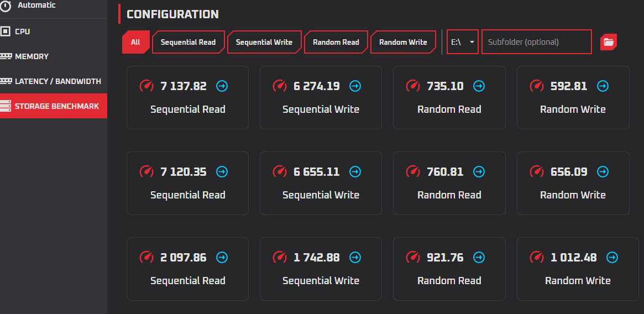The height and width of the screenshot is (314, 644).
Task: Click arrow icon beside 6 655.11 Sequential Write
Action: click(x=355, y=172)
